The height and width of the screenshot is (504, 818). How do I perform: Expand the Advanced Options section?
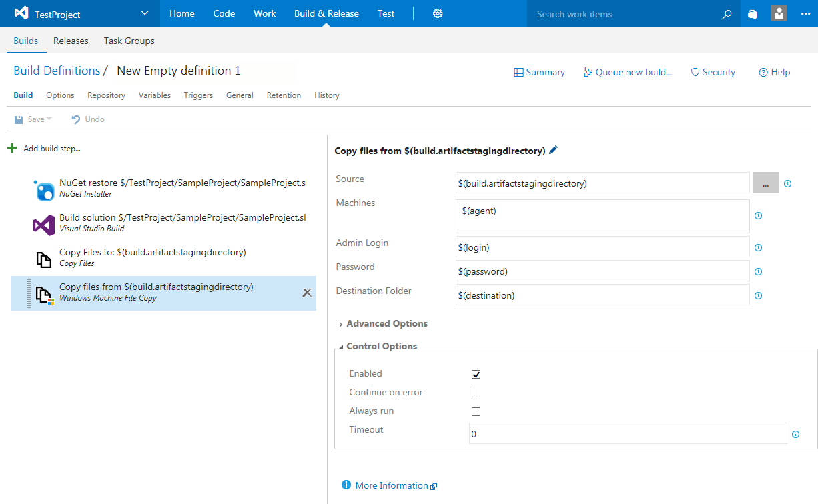click(x=386, y=324)
